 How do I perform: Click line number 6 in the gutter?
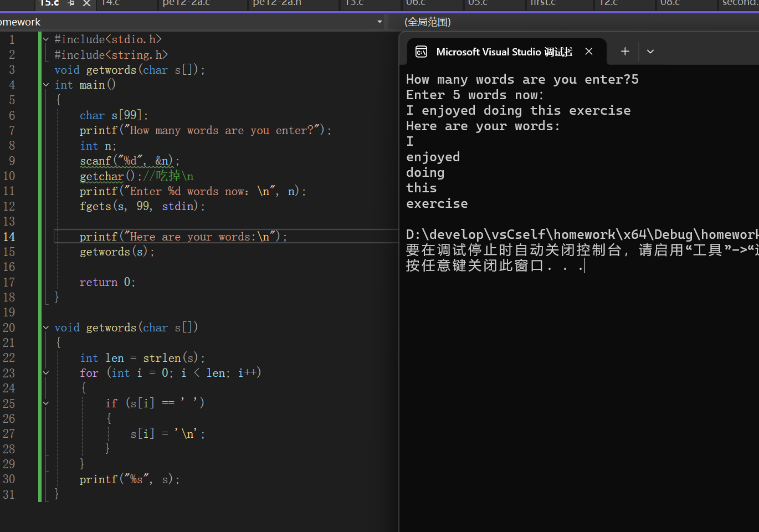point(12,115)
